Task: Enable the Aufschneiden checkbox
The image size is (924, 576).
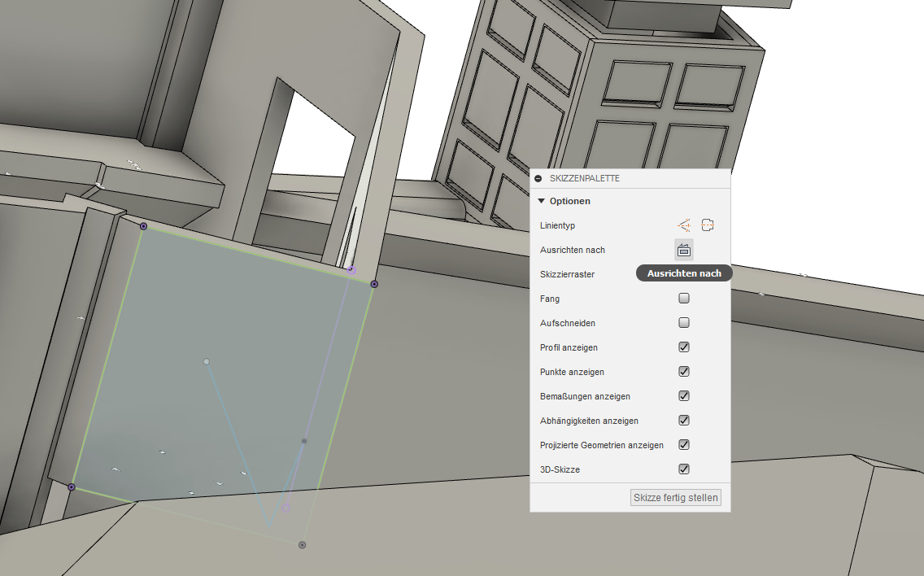Action: pos(683,322)
